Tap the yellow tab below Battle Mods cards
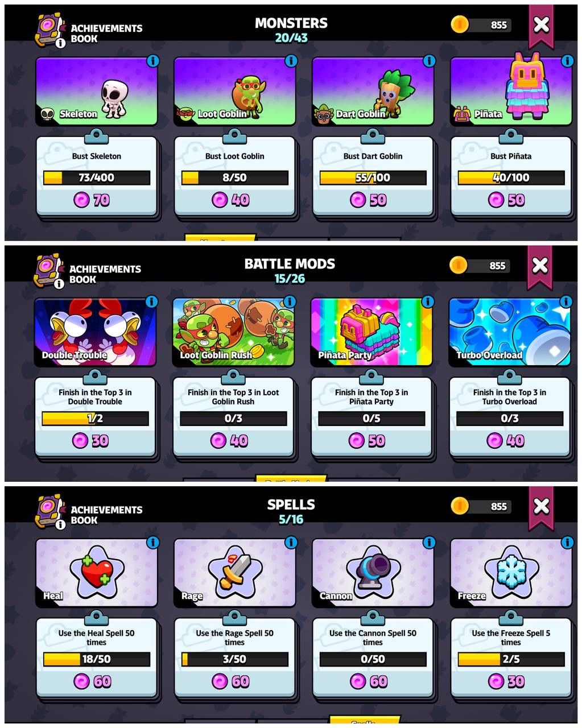This screenshot has width=582, height=728. point(291,478)
